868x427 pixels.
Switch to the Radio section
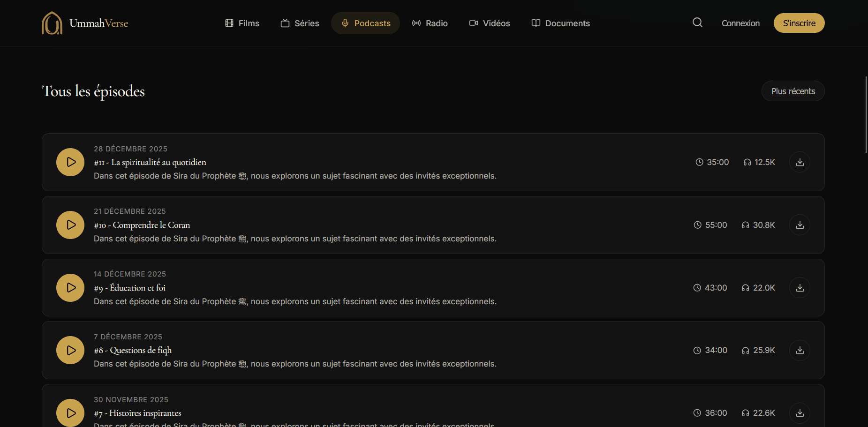pyautogui.click(x=430, y=23)
